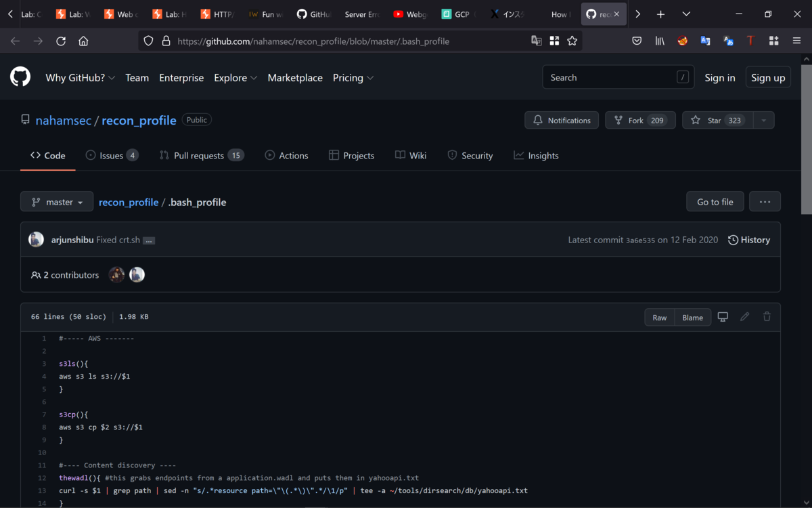Click the QR grid icon in address bar
Viewport: 812px width, 508px height.
point(554,41)
